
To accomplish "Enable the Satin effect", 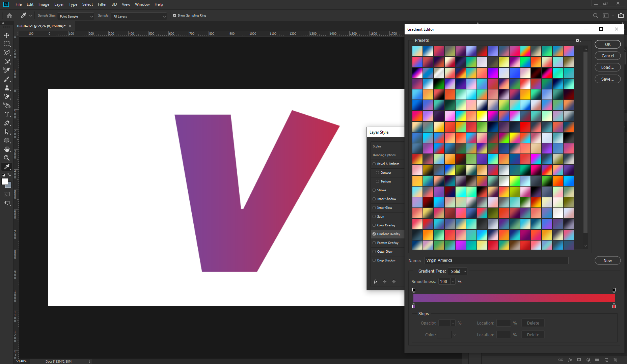I will point(374,217).
